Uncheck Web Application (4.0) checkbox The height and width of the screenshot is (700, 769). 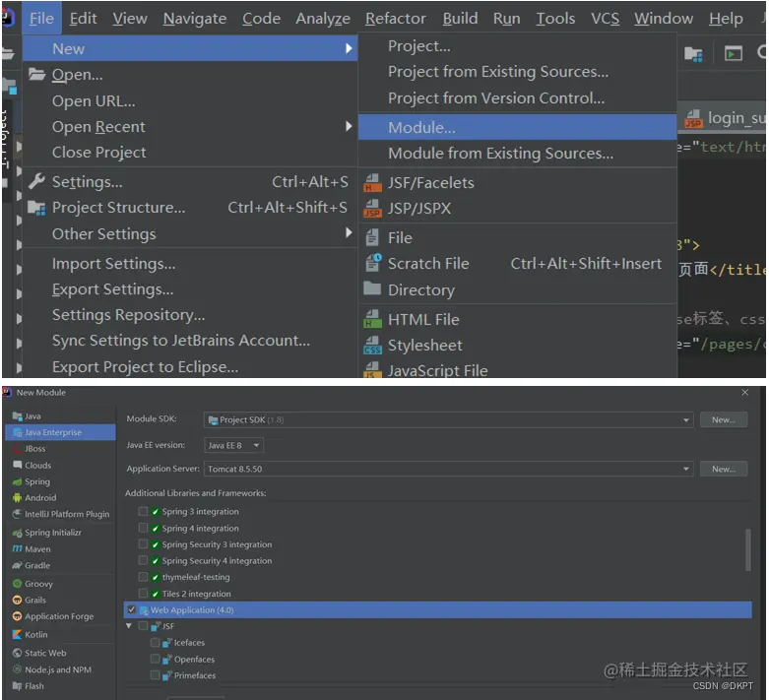[x=131, y=609]
